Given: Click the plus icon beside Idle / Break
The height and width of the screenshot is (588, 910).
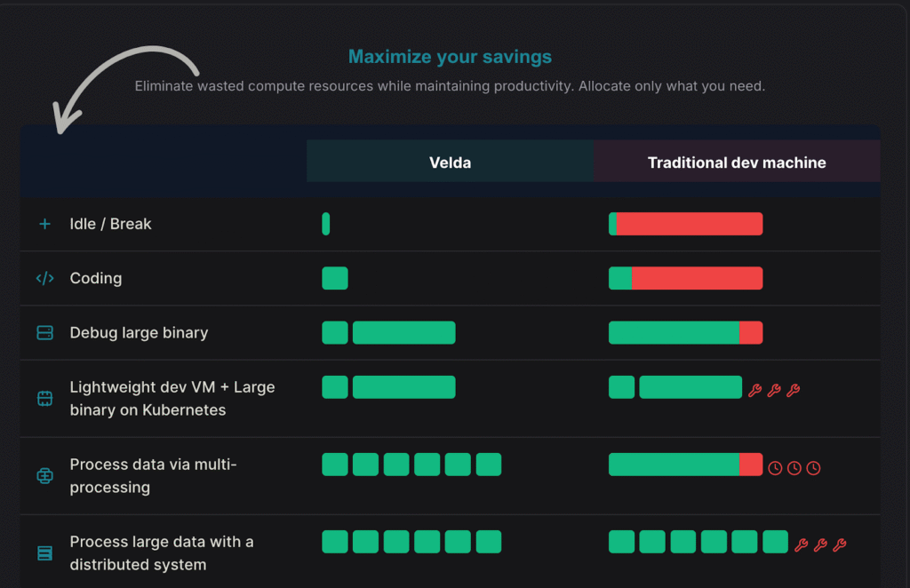Looking at the screenshot, I should (x=44, y=224).
